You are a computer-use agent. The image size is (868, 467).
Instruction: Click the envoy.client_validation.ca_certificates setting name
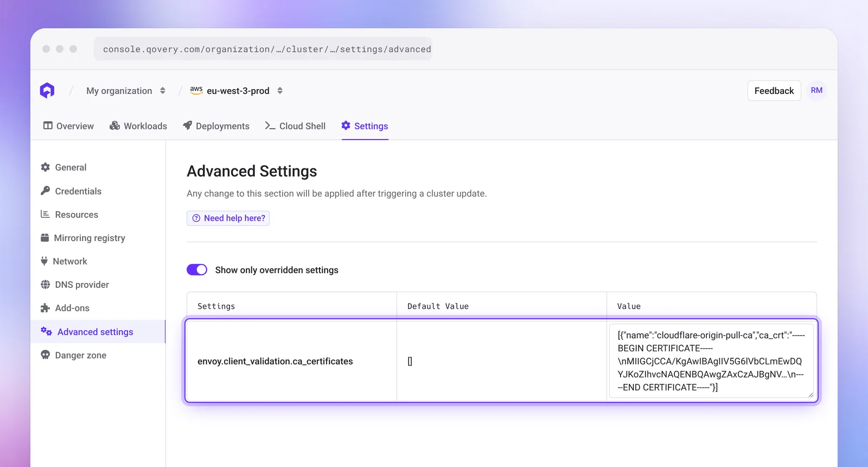[275, 361]
